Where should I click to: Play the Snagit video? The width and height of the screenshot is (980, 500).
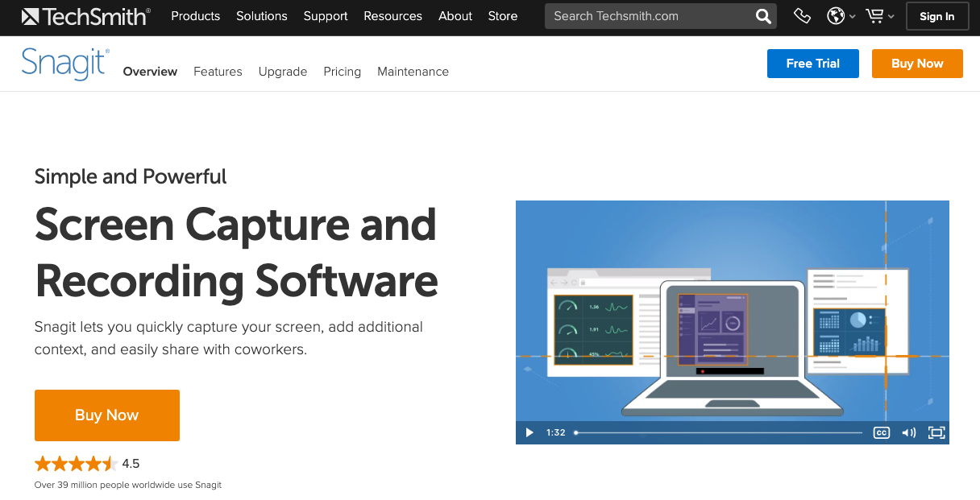pos(529,432)
